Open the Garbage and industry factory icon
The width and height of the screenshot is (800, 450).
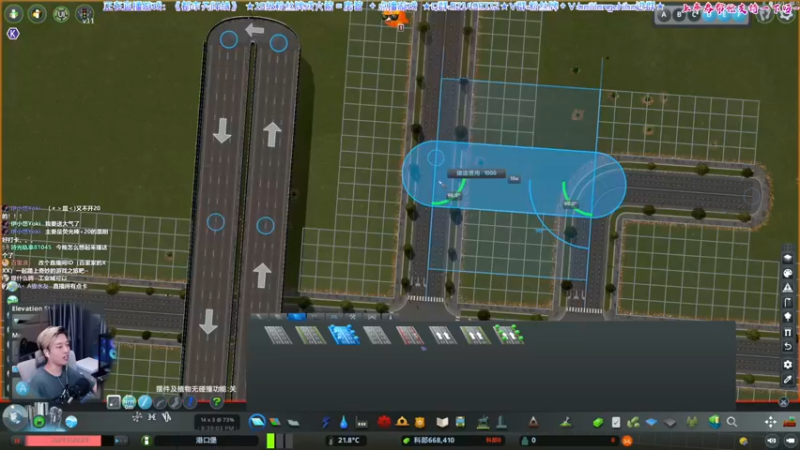coord(362,422)
